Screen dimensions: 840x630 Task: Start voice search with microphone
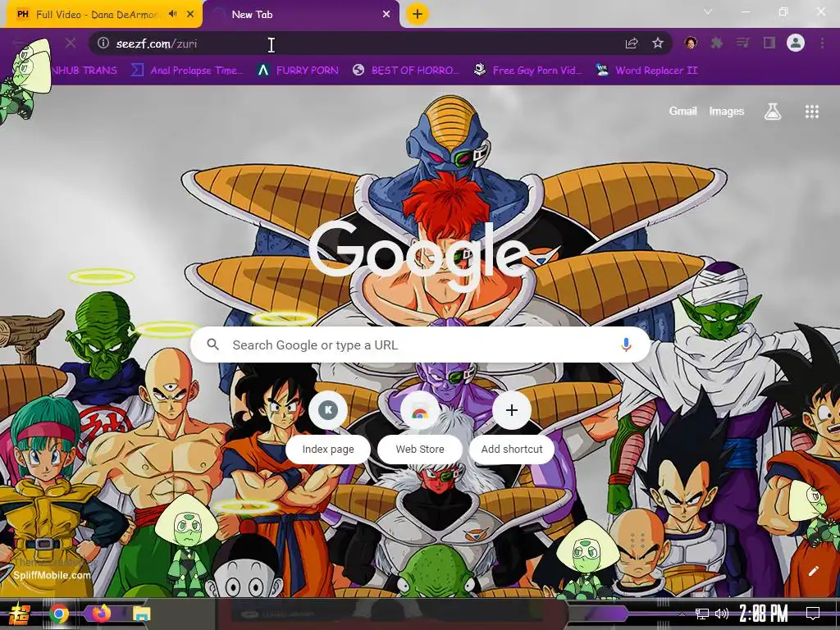point(626,345)
